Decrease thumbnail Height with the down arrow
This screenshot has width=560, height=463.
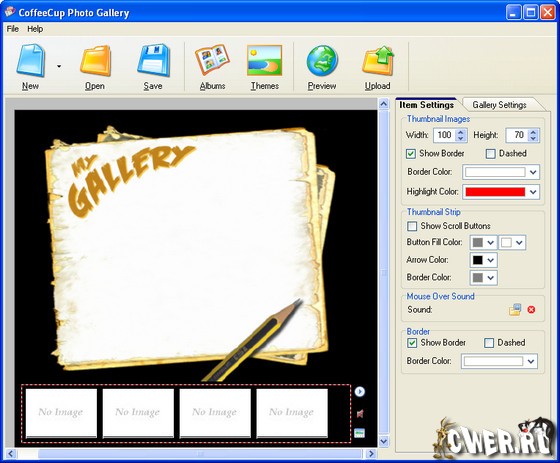point(533,139)
